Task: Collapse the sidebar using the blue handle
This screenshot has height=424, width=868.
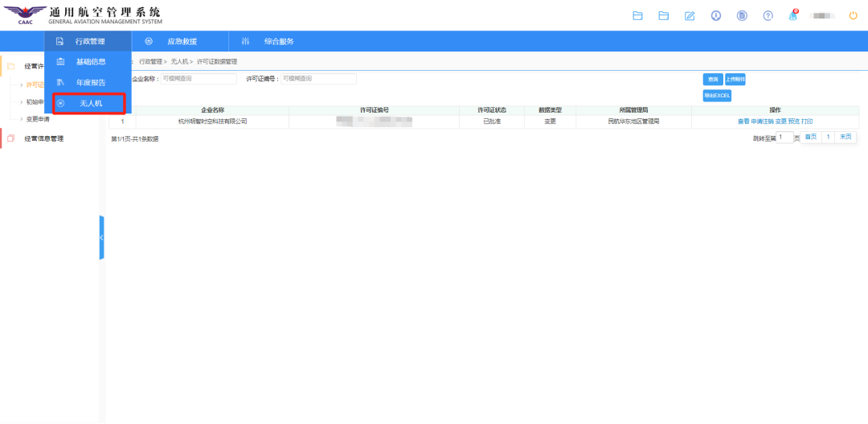Action: pyautogui.click(x=101, y=237)
